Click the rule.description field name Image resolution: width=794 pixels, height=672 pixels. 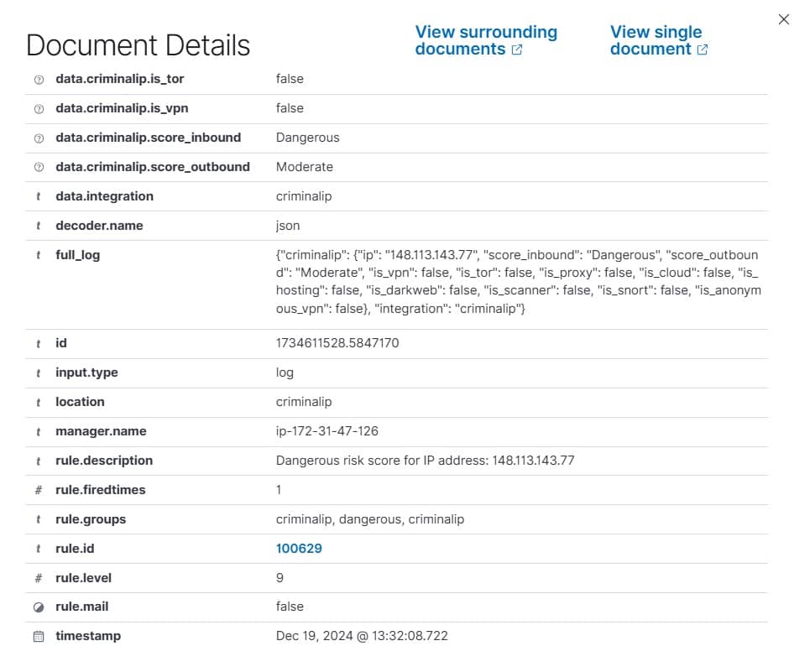(103, 461)
